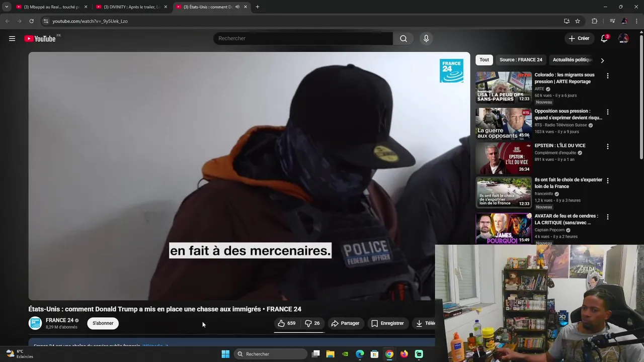The image size is (644, 362).
Task: Select the Source : FRANCE 24 chip
Action: (x=521, y=60)
